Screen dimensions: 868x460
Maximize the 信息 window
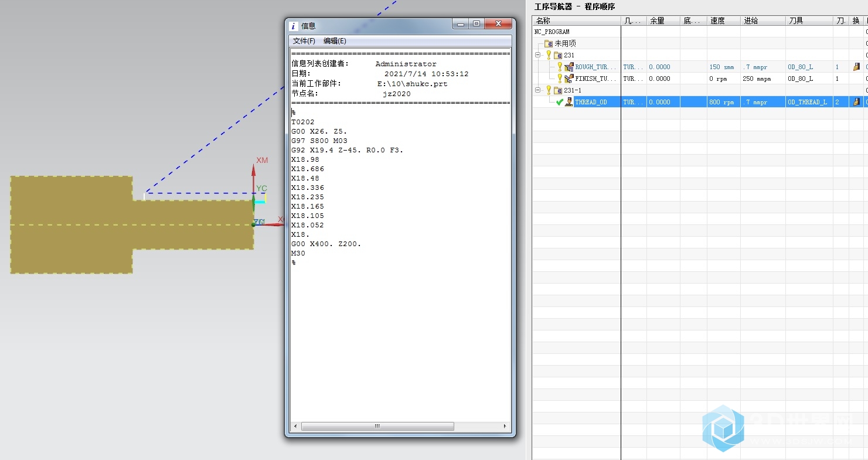click(x=476, y=24)
